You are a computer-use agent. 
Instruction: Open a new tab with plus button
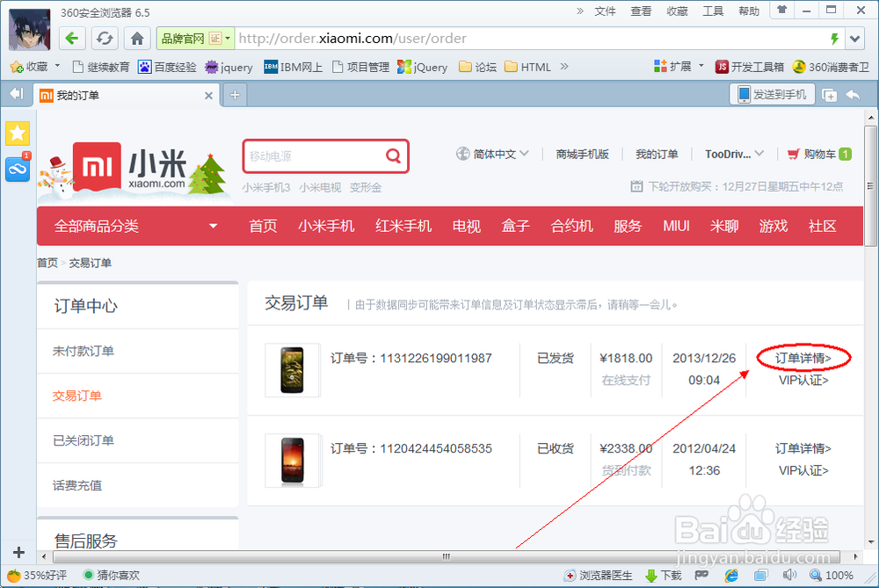[x=235, y=95]
